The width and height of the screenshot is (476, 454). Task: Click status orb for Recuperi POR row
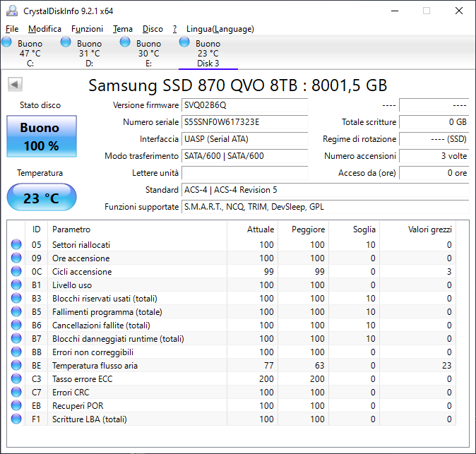[x=16, y=405]
